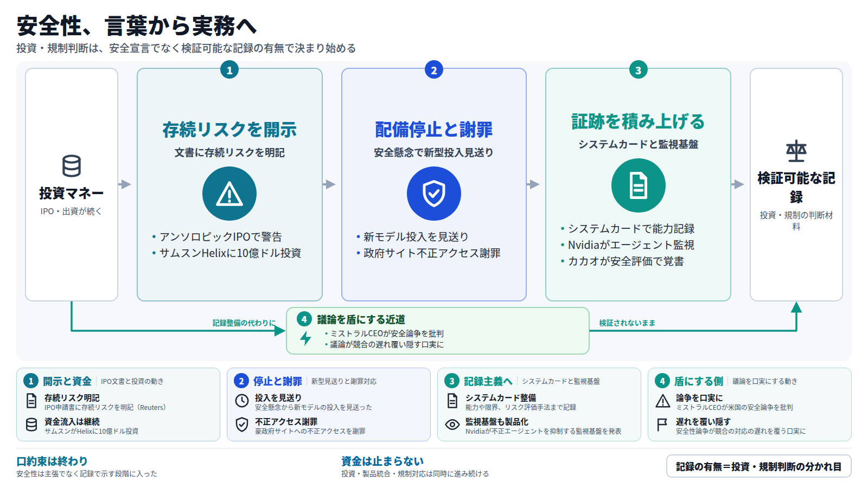Click the card title 記録主義へ
The image size is (868, 488).
(488, 381)
